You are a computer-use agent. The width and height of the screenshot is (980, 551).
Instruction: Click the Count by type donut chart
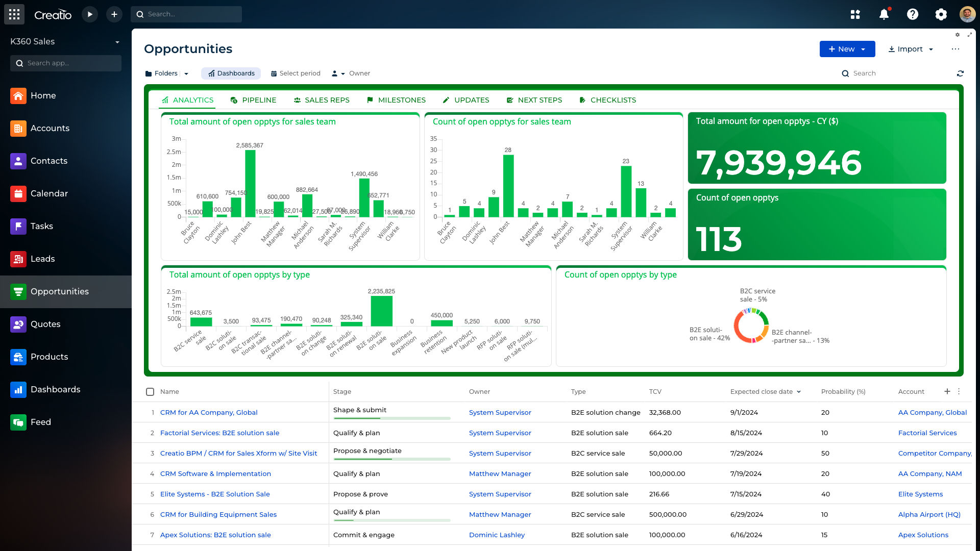click(x=751, y=325)
